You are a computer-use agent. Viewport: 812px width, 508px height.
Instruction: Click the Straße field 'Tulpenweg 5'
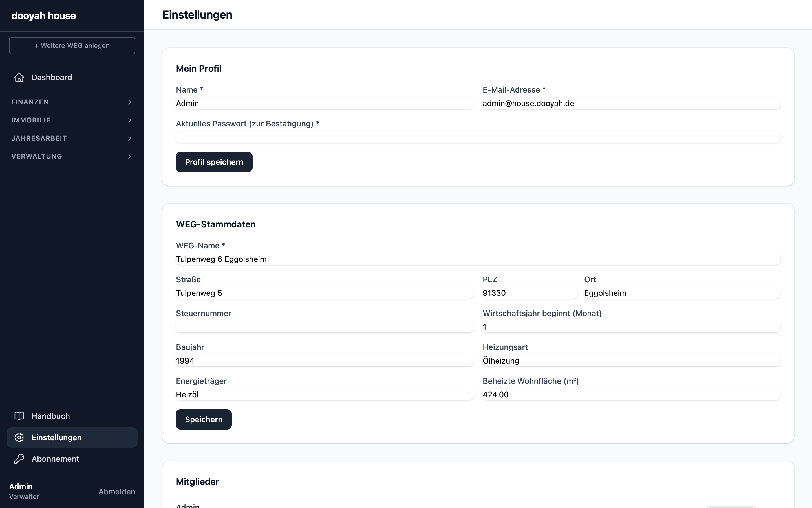(x=325, y=293)
